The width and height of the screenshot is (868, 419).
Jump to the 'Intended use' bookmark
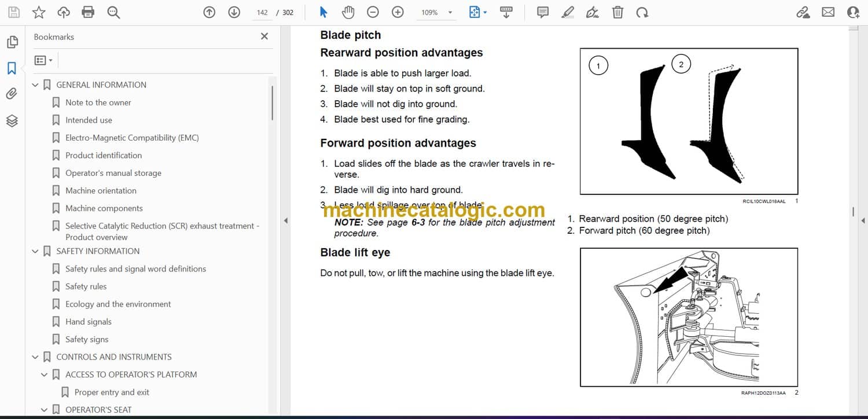pos(89,120)
